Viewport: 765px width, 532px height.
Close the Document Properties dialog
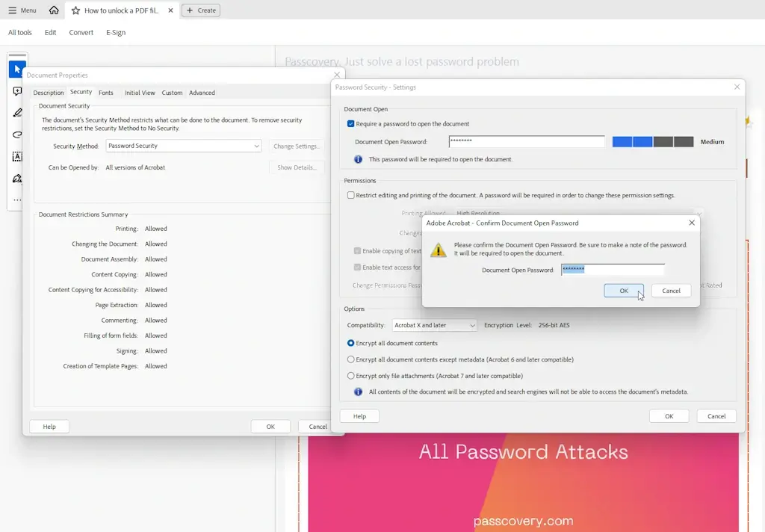(337, 75)
